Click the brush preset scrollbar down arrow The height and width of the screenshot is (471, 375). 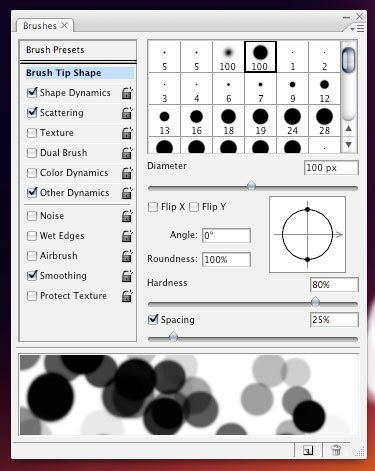pos(349,145)
